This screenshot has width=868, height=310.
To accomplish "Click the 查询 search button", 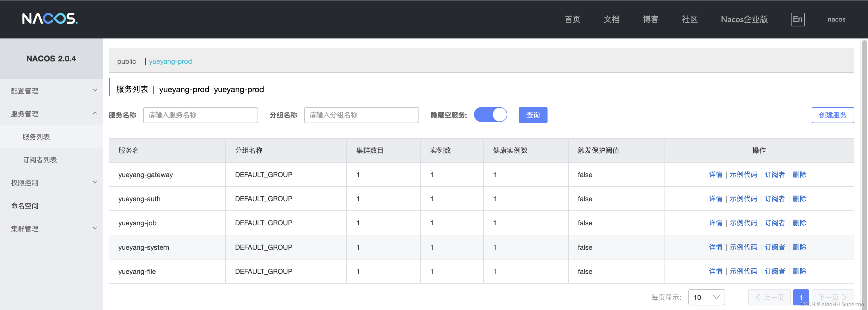I will (533, 115).
